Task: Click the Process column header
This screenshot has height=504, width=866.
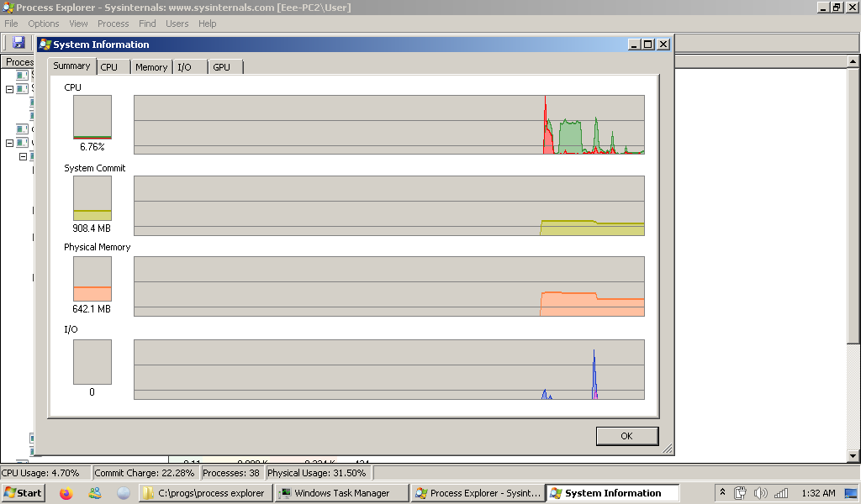Action: 18,62
